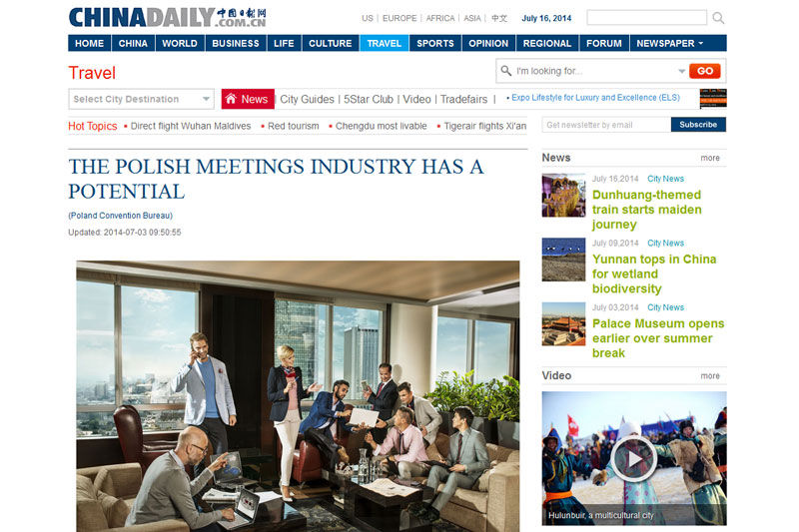This screenshot has width=799, height=532.
Task: Open the Expo Lifestyle for Luxury link
Action: [595, 97]
